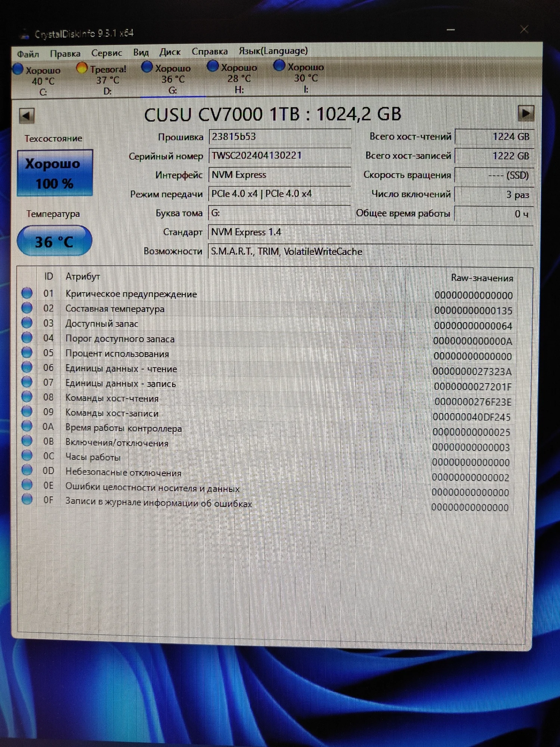Click rotation speed value ---- (SSD)

[x=494, y=176]
